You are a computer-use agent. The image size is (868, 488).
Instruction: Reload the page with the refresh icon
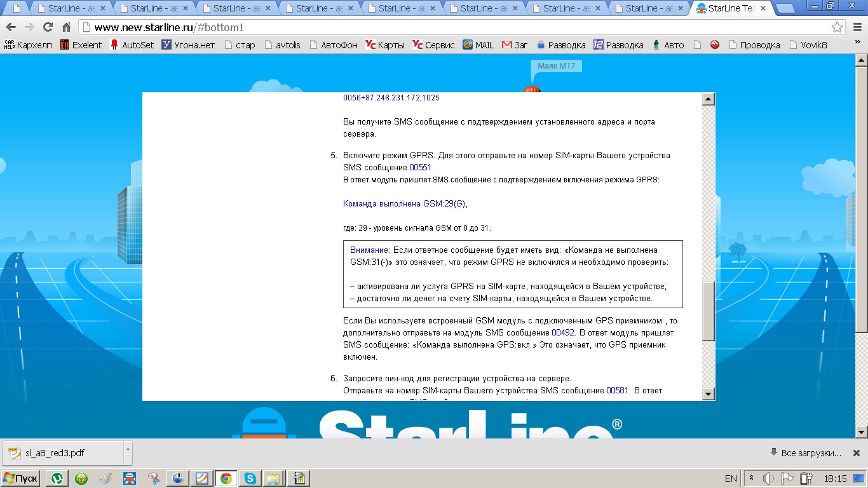click(x=48, y=27)
